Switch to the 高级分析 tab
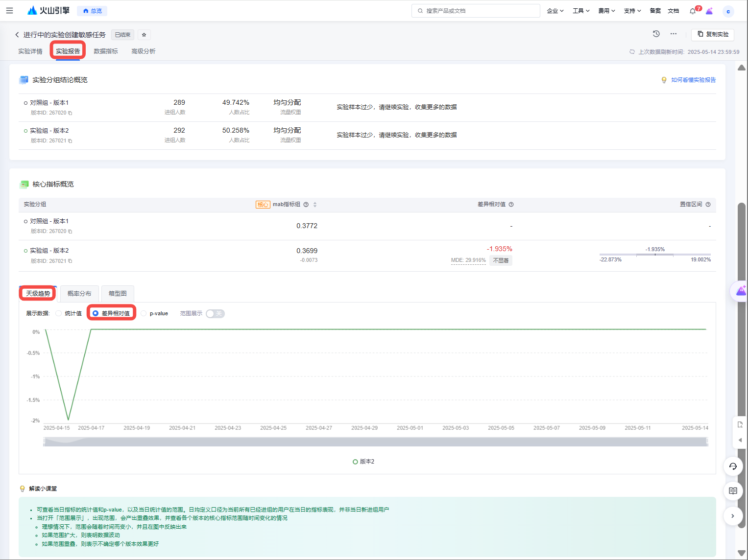Screen dimensions: 748x560 (144, 51)
